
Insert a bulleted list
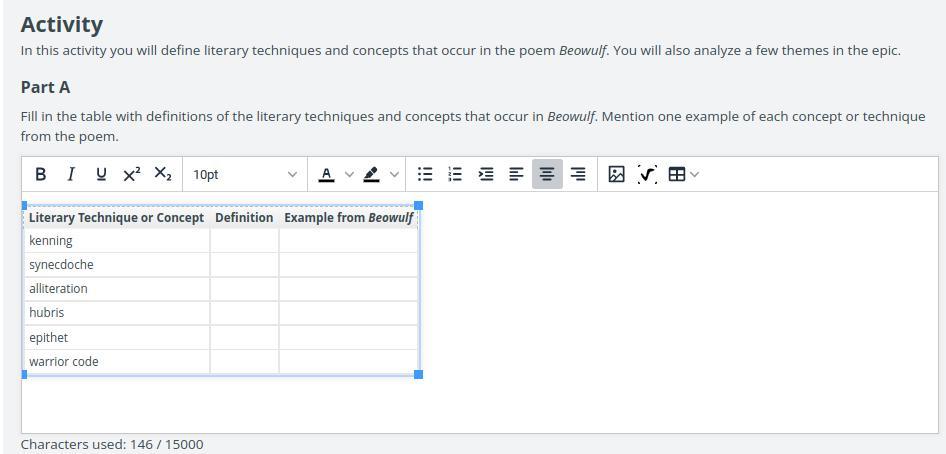point(425,174)
